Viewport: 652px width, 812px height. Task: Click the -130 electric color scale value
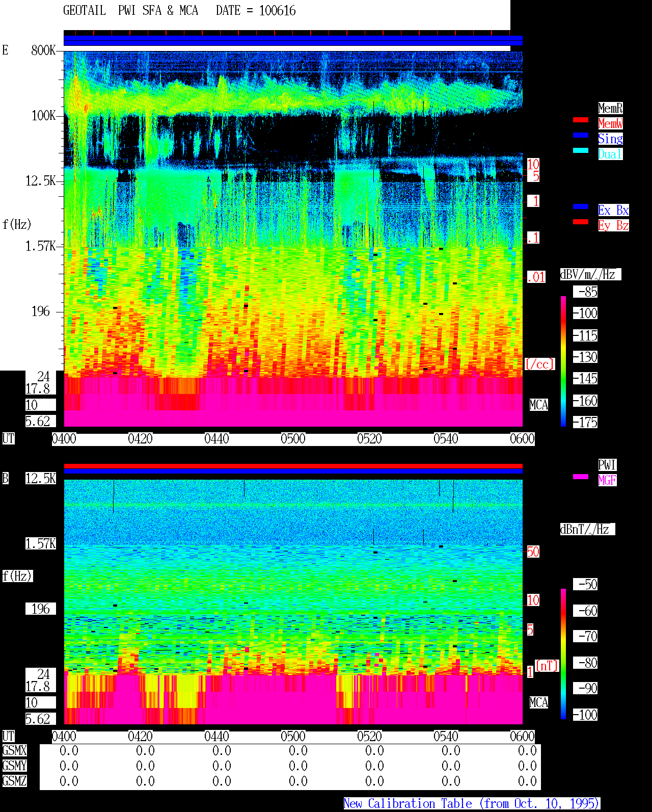(585, 357)
